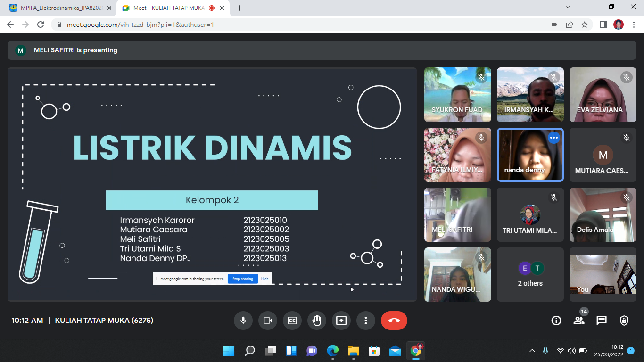Hide the screen sharing notification bar
Viewport: 644px width, 362px height.
pyautogui.click(x=265, y=279)
